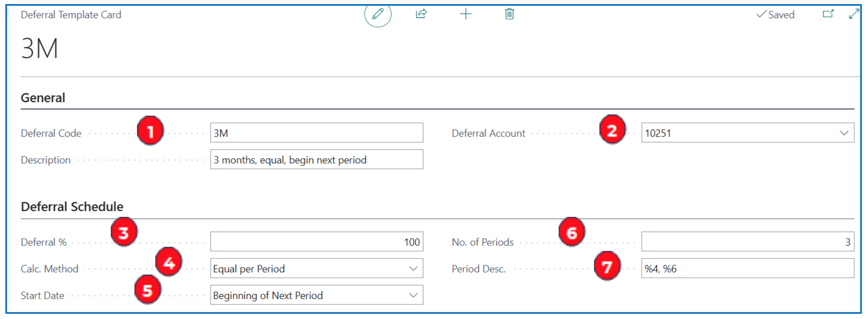
Task: Click the Saved status indicator
Action: click(775, 14)
